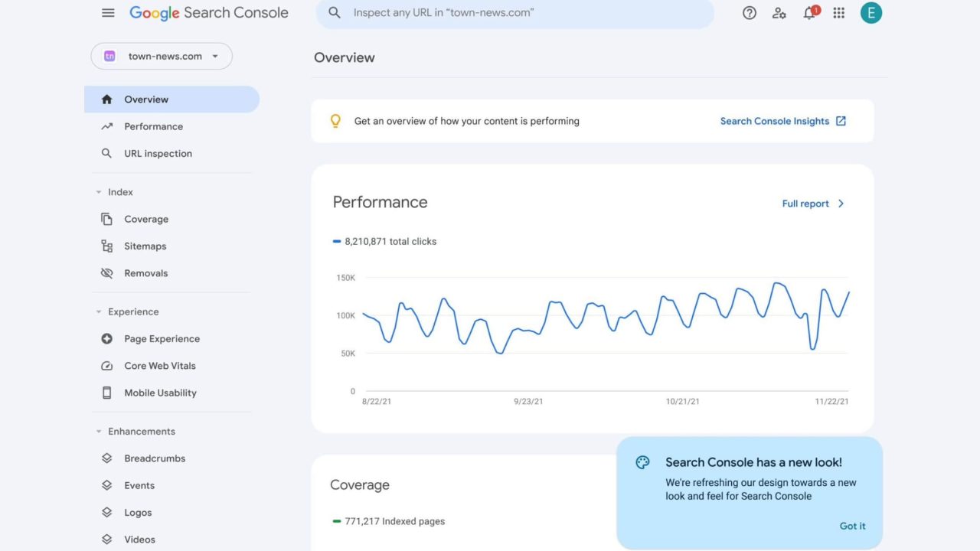Image resolution: width=980 pixels, height=551 pixels.
Task: Click the 150K axis label
Action: pos(346,278)
